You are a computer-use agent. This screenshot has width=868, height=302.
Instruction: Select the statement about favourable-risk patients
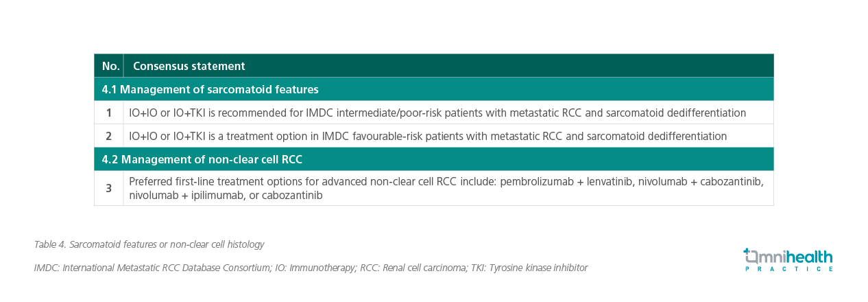tap(428, 136)
